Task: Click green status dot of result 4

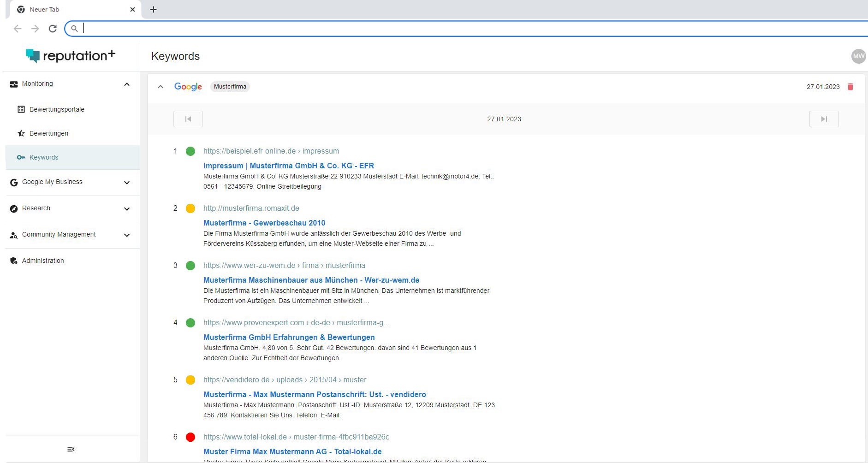Action: [x=190, y=323]
